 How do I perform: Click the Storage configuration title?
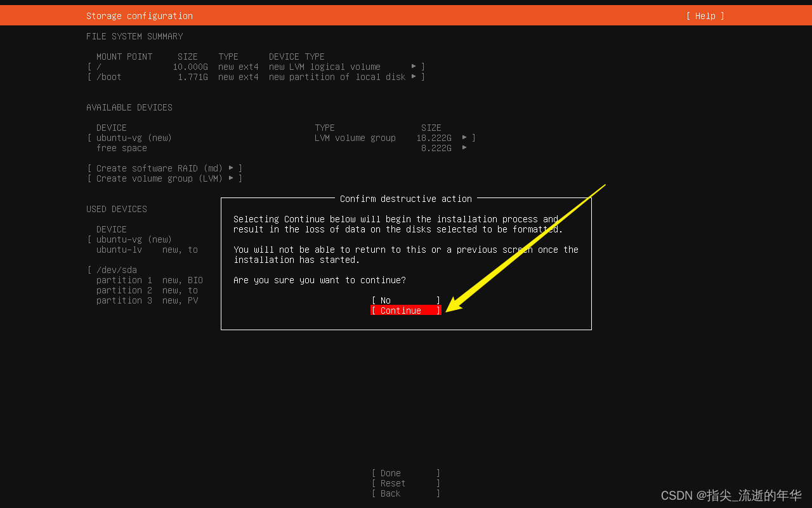[x=140, y=16]
